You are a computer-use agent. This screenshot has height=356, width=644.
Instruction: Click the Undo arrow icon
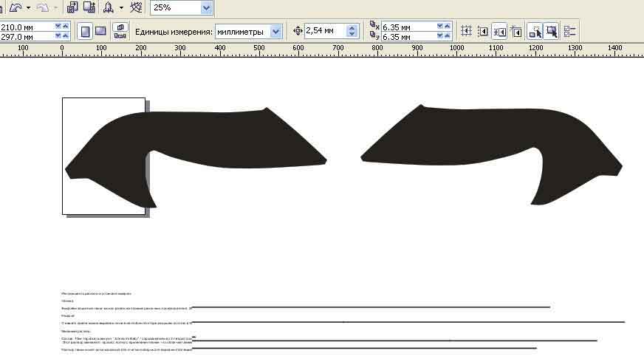tap(16, 7)
